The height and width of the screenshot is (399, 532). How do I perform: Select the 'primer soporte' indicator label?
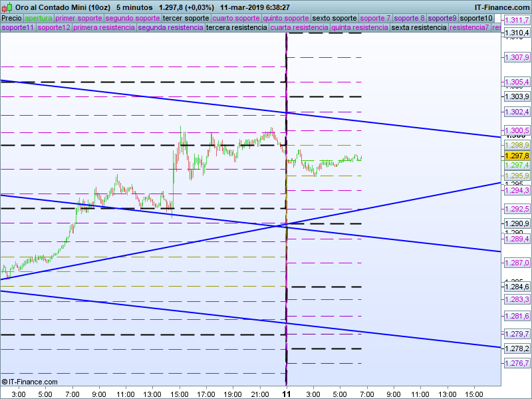click(78, 18)
